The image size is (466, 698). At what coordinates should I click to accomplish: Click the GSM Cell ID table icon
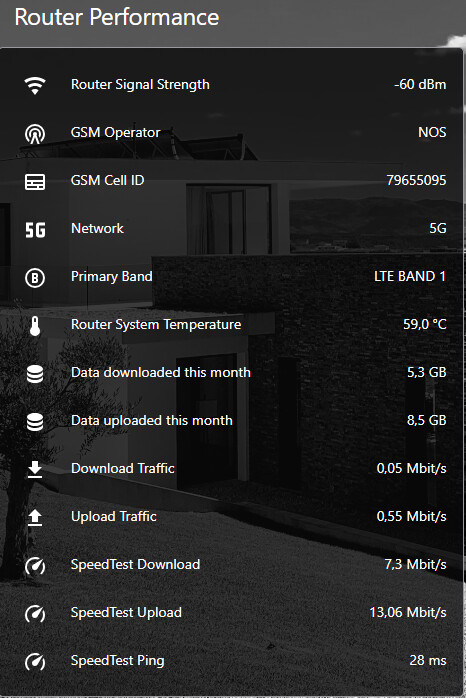tap(35, 181)
